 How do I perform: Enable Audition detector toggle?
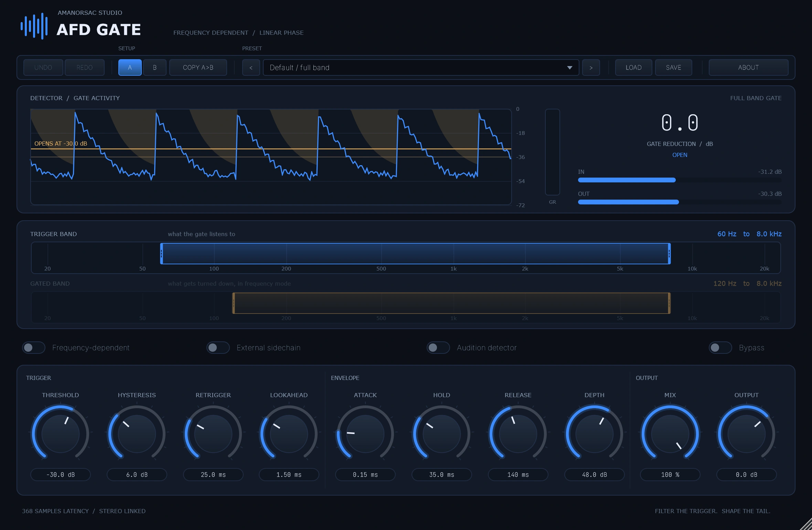(x=438, y=348)
